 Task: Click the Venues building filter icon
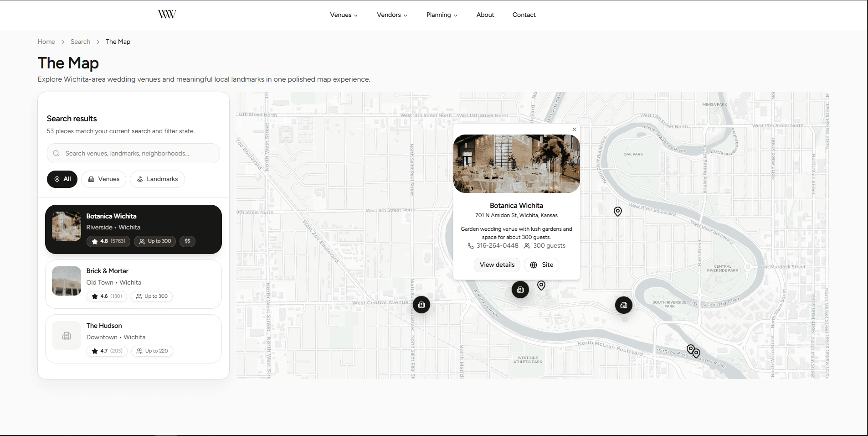pos(92,179)
